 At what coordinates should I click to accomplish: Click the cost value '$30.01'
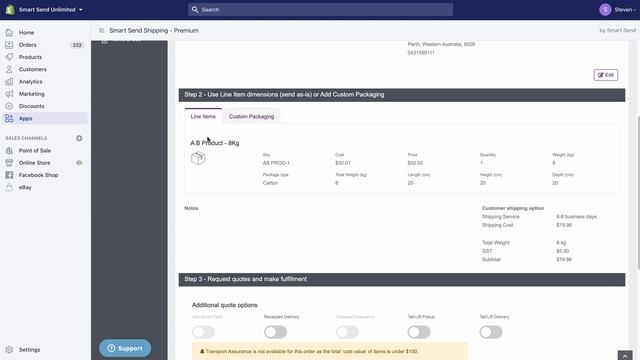click(x=343, y=163)
